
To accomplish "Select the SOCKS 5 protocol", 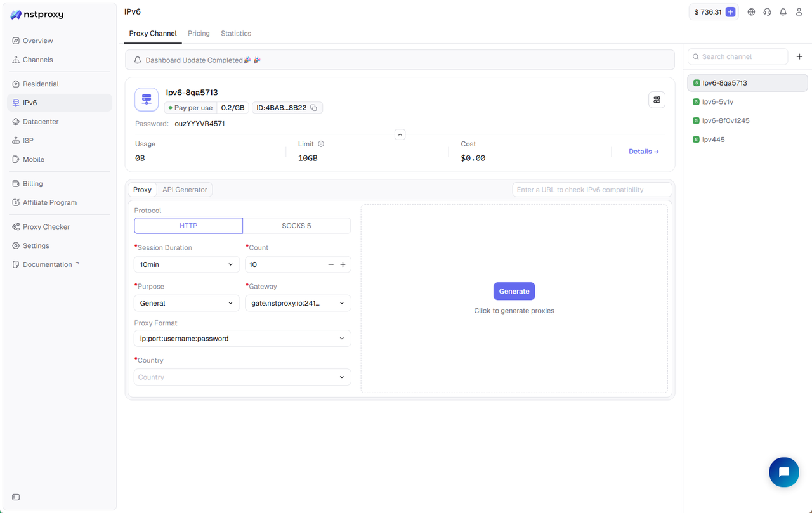I will click(296, 226).
